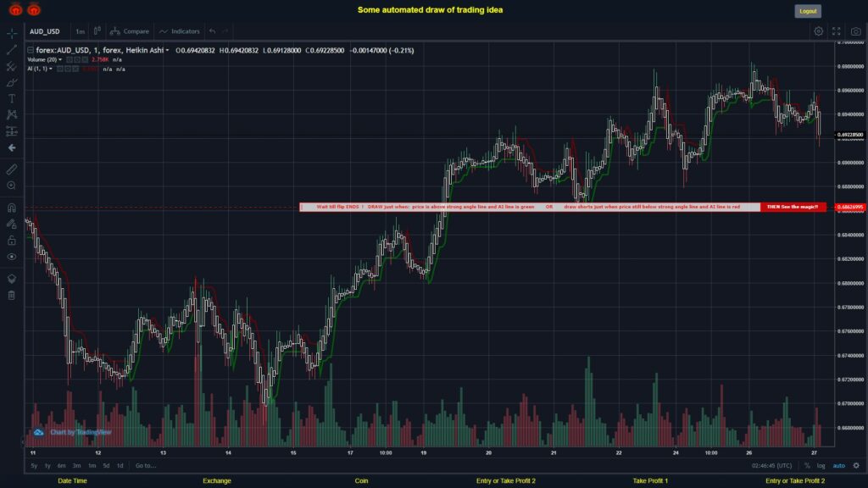The height and width of the screenshot is (488, 868).
Task: Click the Coin column header
Action: pyautogui.click(x=361, y=481)
